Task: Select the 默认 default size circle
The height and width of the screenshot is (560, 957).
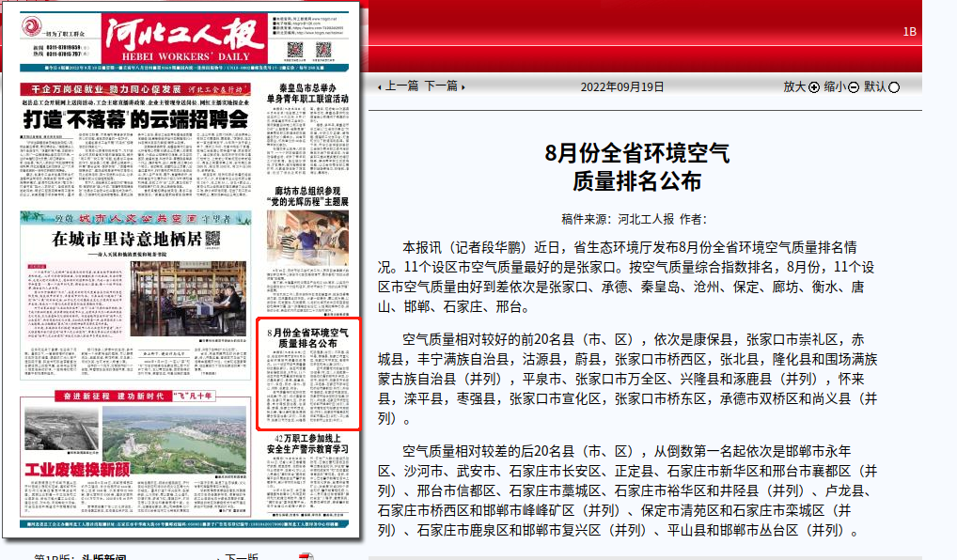Action: click(x=893, y=86)
